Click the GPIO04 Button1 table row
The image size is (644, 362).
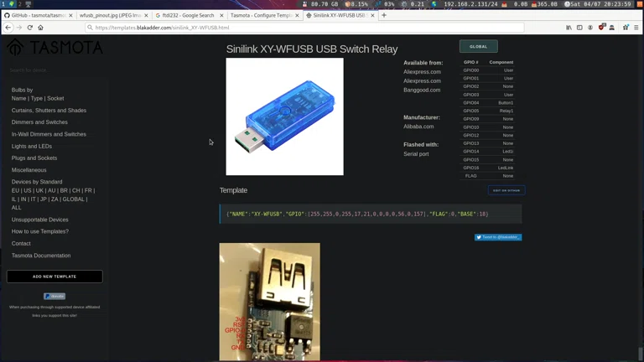click(x=488, y=102)
